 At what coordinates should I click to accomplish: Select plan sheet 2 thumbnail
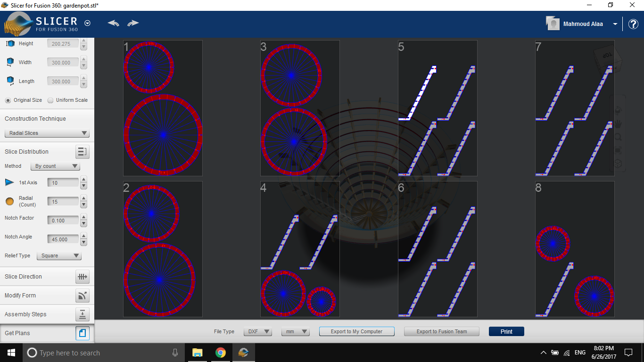163,249
